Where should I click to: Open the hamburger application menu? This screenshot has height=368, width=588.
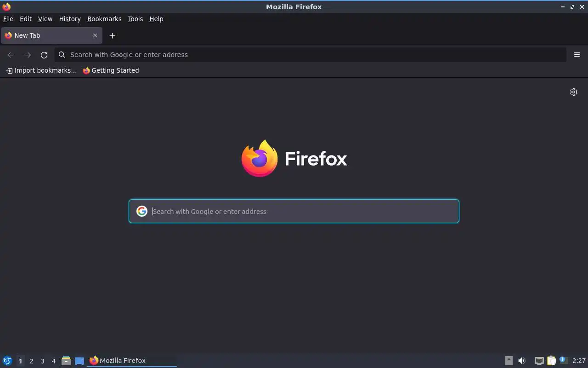pyautogui.click(x=577, y=55)
